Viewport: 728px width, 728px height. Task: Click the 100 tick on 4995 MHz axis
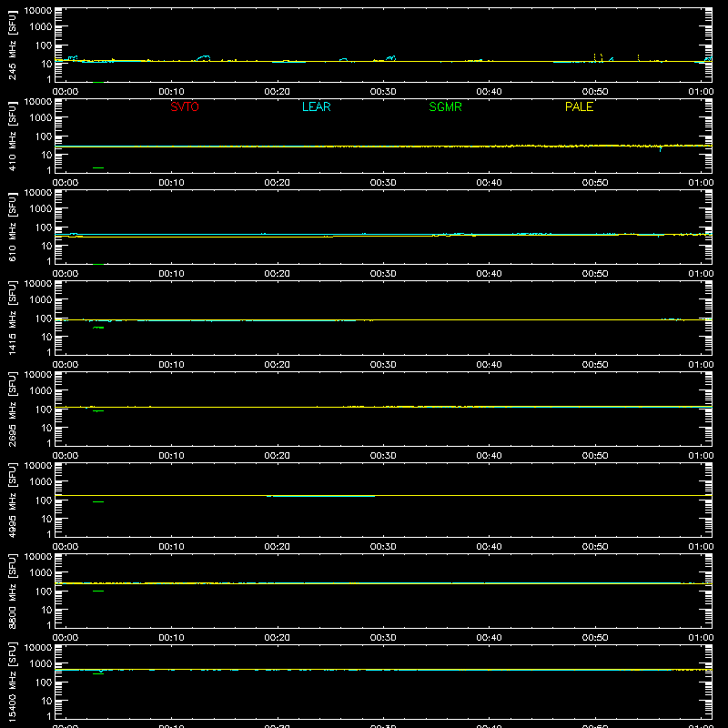coord(44,500)
